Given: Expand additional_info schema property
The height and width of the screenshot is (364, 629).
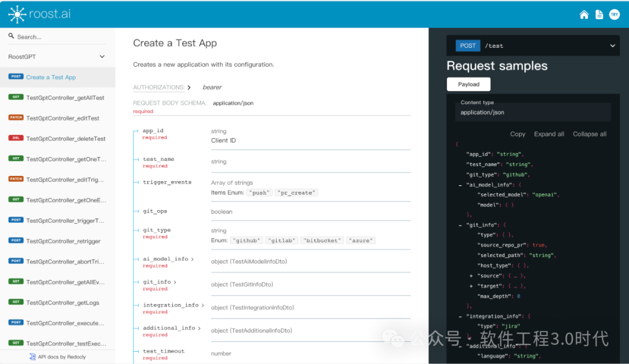Looking at the screenshot, I should (172, 328).
